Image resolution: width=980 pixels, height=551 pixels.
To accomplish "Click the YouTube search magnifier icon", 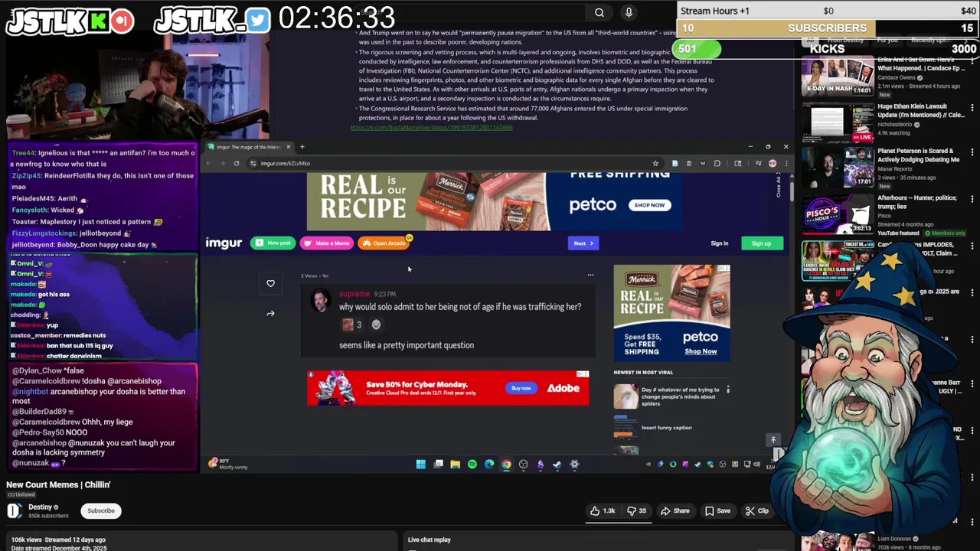I will 599,12.
